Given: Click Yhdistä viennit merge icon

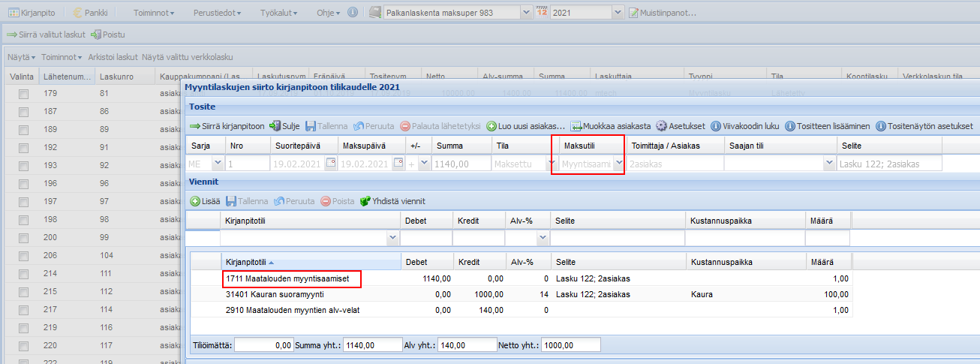Looking at the screenshot, I should pos(365,201).
